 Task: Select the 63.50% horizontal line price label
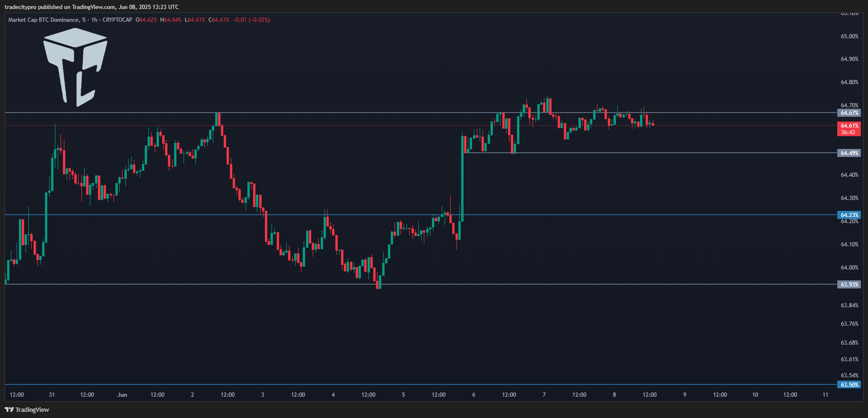pos(849,385)
